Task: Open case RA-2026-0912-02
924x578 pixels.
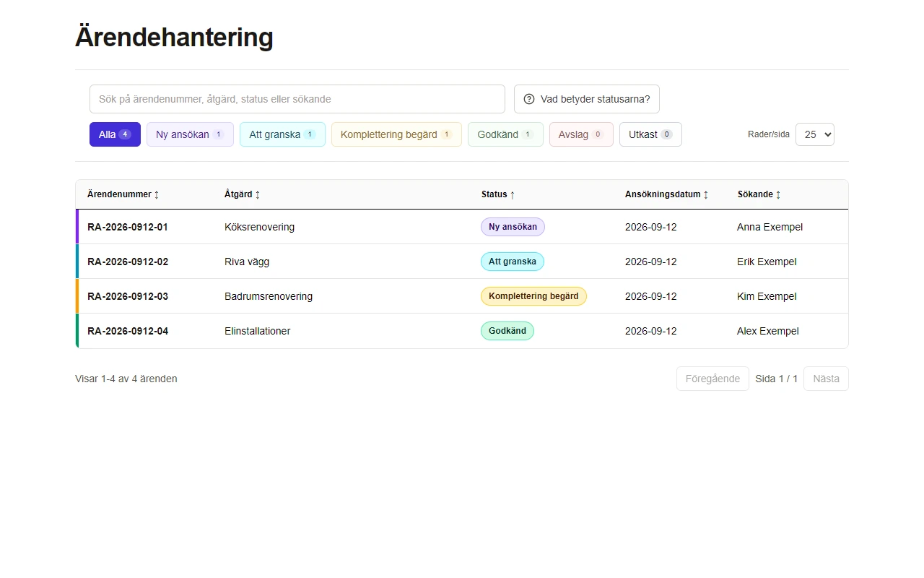Action: point(128,262)
